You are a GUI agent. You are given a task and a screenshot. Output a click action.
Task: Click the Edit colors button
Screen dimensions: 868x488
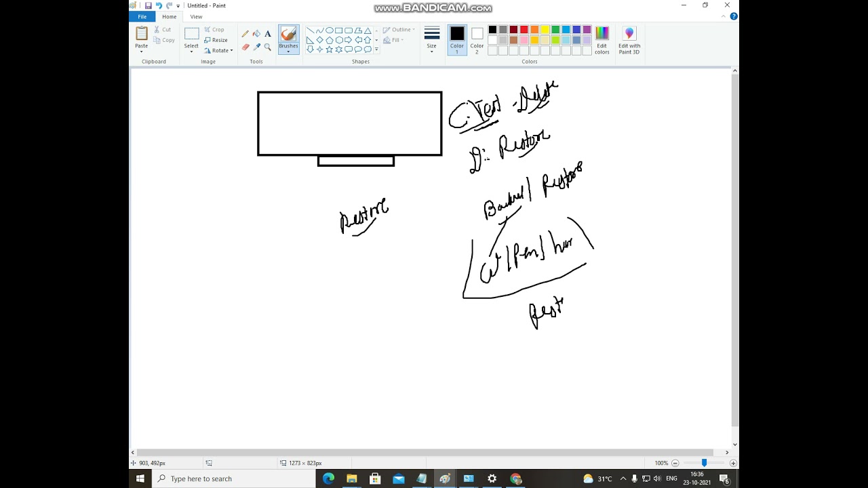coord(601,40)
